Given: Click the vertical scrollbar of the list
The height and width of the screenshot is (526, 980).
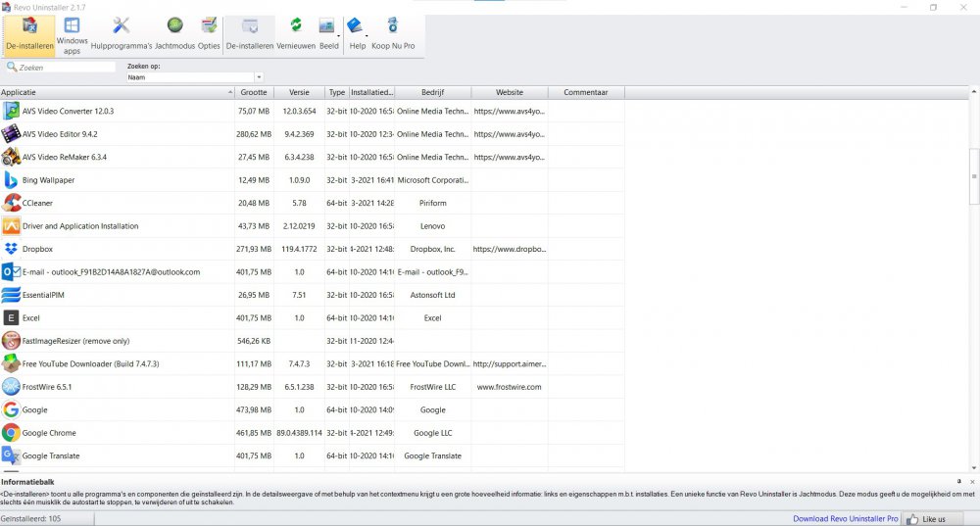Looking at the screenshot, I should tap(973, 176).
